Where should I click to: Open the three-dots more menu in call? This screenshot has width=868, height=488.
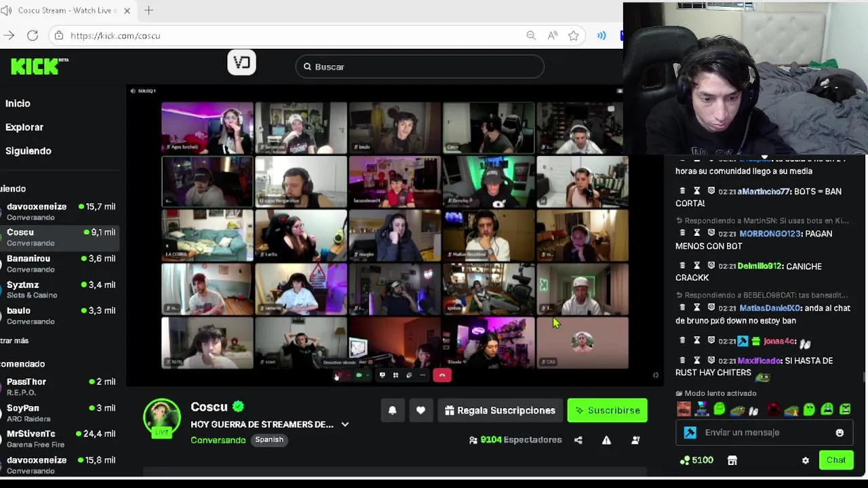click(422, 375)
